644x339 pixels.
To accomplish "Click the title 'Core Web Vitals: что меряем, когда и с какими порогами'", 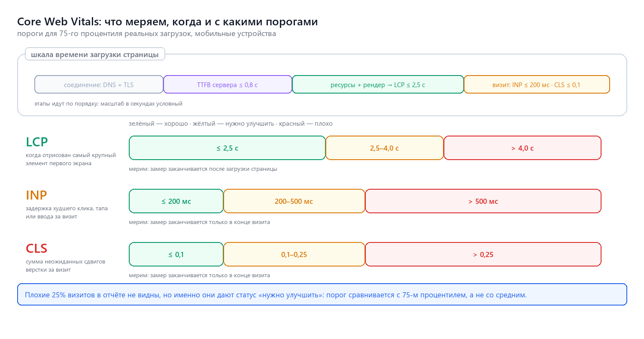I will [x=167, y=22].
